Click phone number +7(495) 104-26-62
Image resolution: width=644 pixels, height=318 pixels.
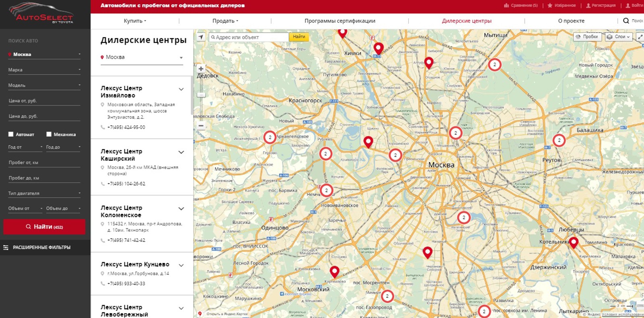126,184
